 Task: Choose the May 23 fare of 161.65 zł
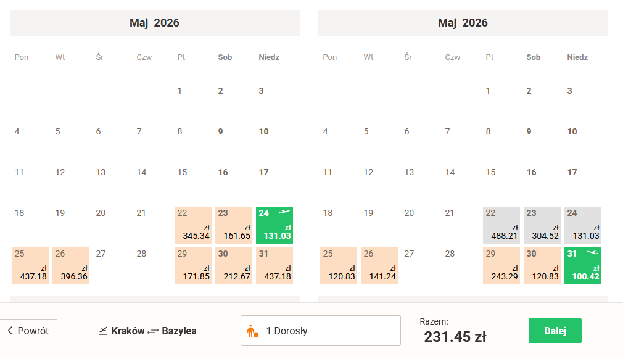[x=234, y=225]
